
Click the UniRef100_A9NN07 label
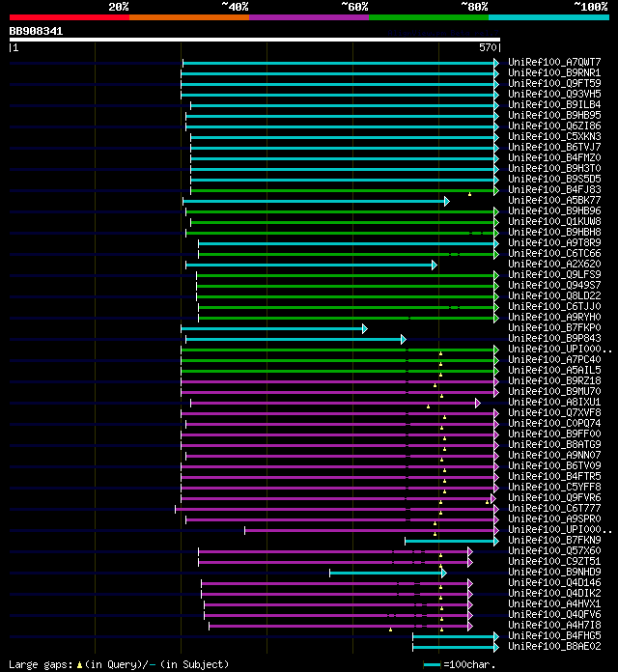tap(554, 455)
